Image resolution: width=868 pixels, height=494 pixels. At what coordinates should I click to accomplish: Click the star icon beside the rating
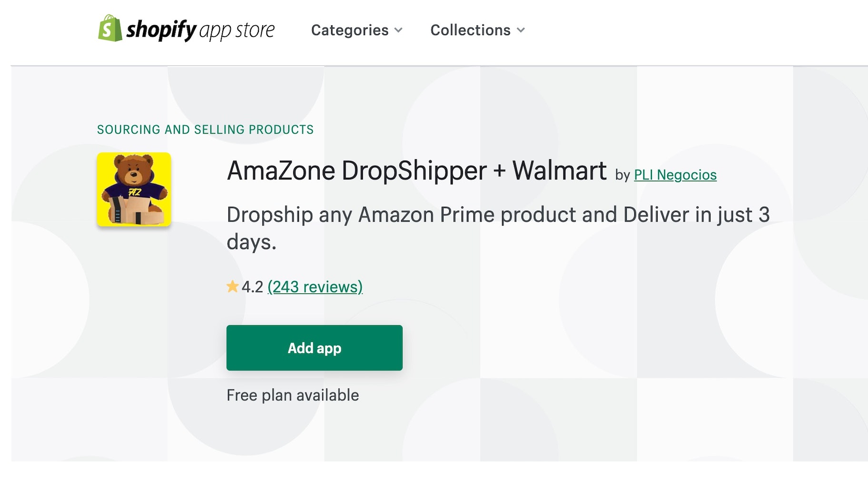point(233,286)
